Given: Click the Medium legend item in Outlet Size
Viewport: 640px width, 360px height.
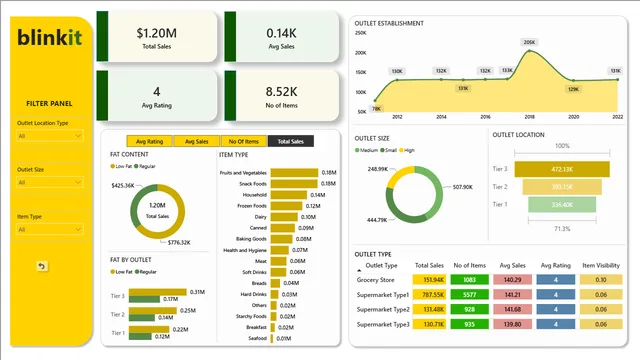Looking at the screenshot, I should [x=367, y=150].
